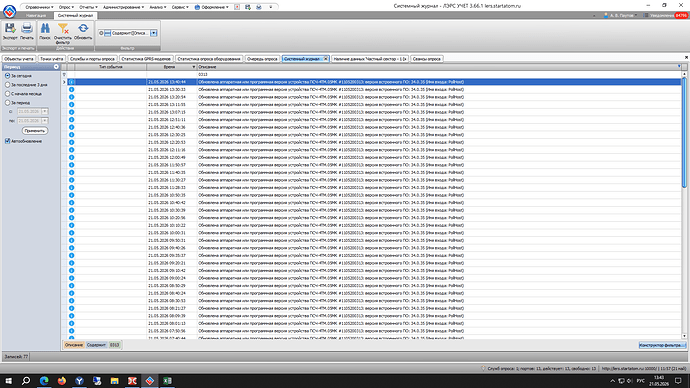Click the vertical scrollbar thumb
Image resolution: width=690 pixels, height=388 pixels.
tap(684, 133)
